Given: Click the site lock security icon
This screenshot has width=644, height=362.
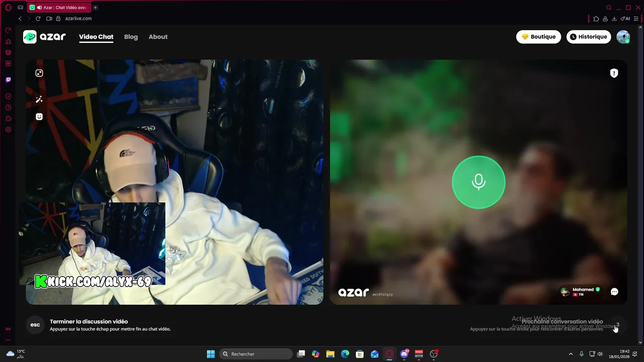Looking at the screenshot, I should (58, 19).
